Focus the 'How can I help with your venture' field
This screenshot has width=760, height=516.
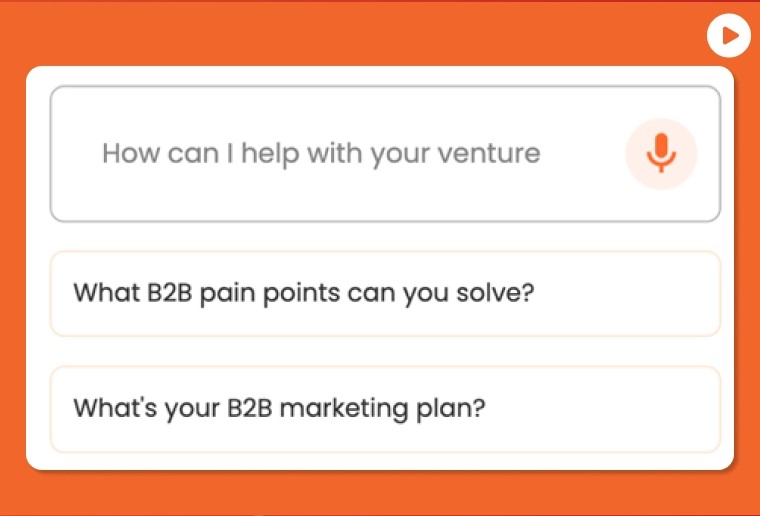(385, 154)
